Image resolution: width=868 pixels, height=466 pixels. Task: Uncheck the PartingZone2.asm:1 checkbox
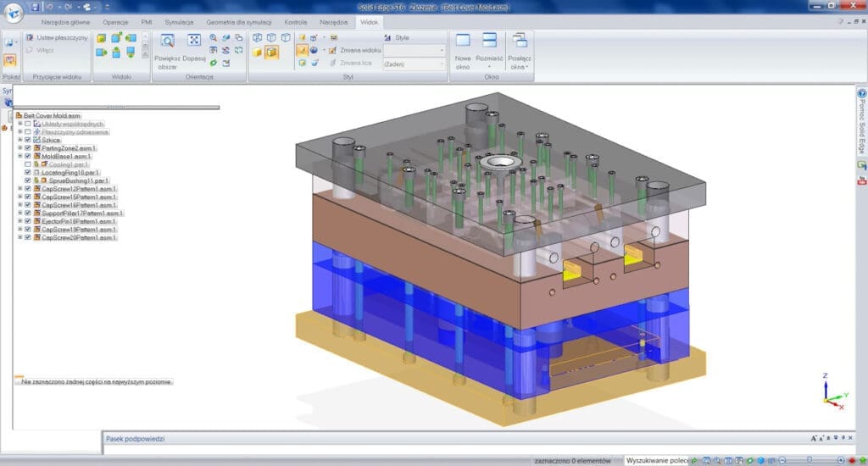pos(28,148)
